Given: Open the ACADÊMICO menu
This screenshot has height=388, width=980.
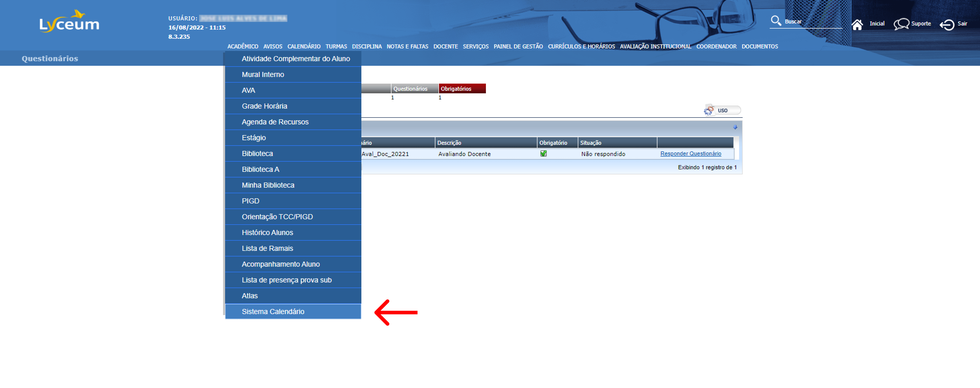Looking at the screenshot, I should (x=242, y=46).
